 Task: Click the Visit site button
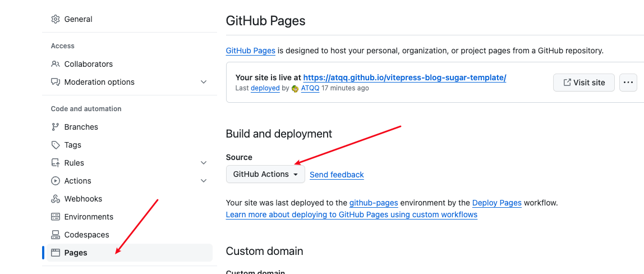[583, 83]
